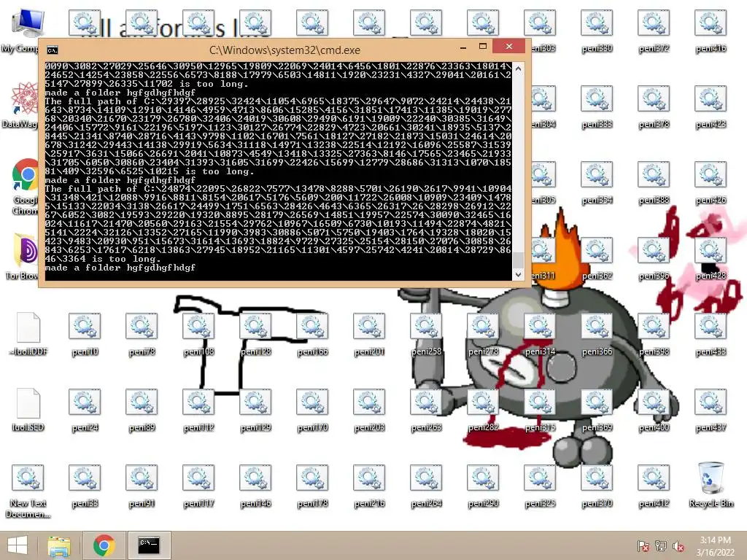Select the peni263 file icon
This screenshot has width=747, height=560.
[426, 410]
